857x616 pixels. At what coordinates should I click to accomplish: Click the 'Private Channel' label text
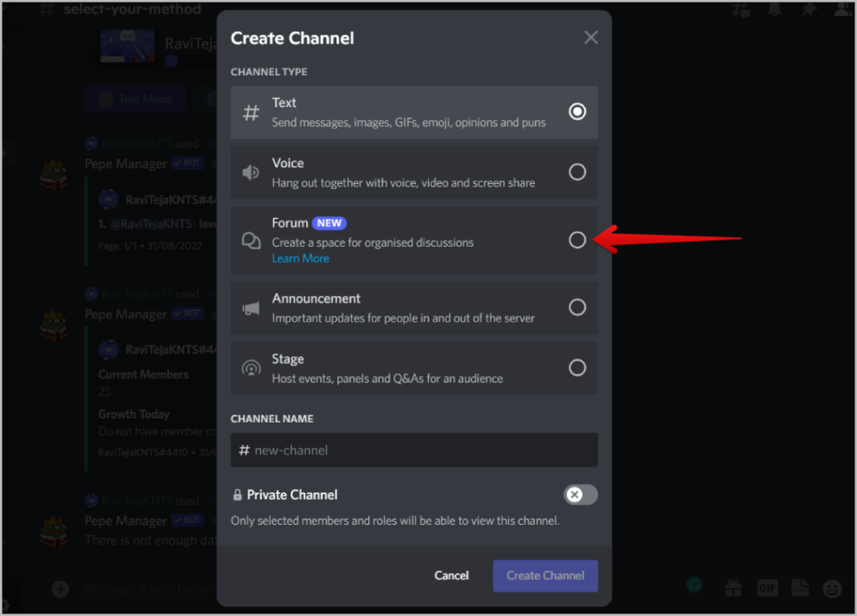pos(292,495)
